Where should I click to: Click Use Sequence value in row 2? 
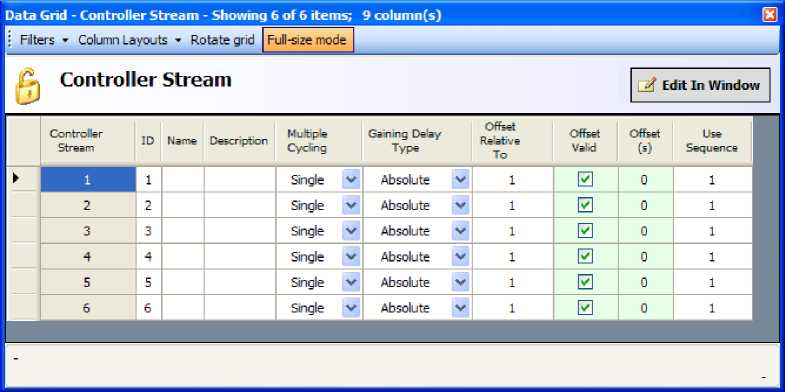(x=712, y=205)
